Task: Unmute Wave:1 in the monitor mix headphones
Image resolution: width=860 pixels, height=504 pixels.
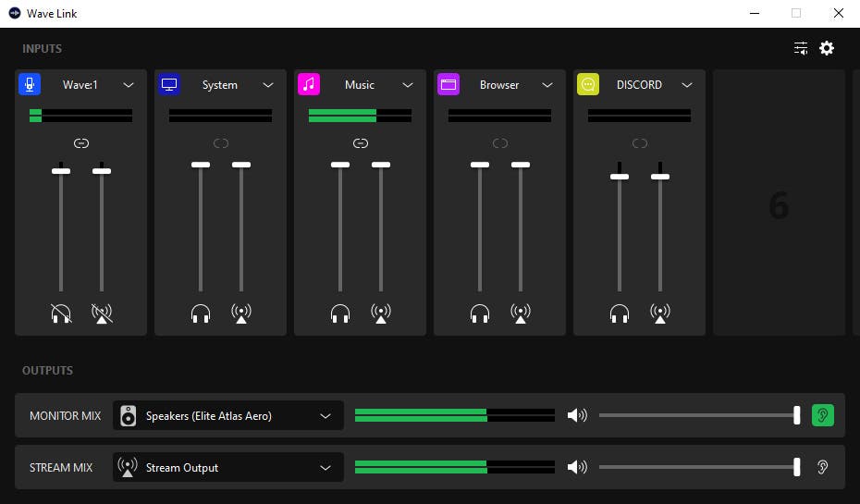Action: coord(61,313)
